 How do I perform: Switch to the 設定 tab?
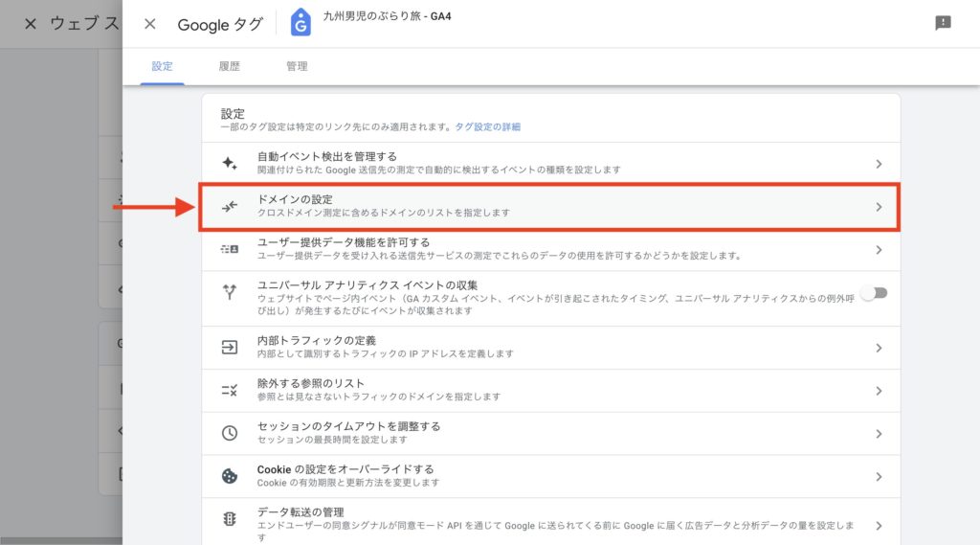(x=162, y=66)
